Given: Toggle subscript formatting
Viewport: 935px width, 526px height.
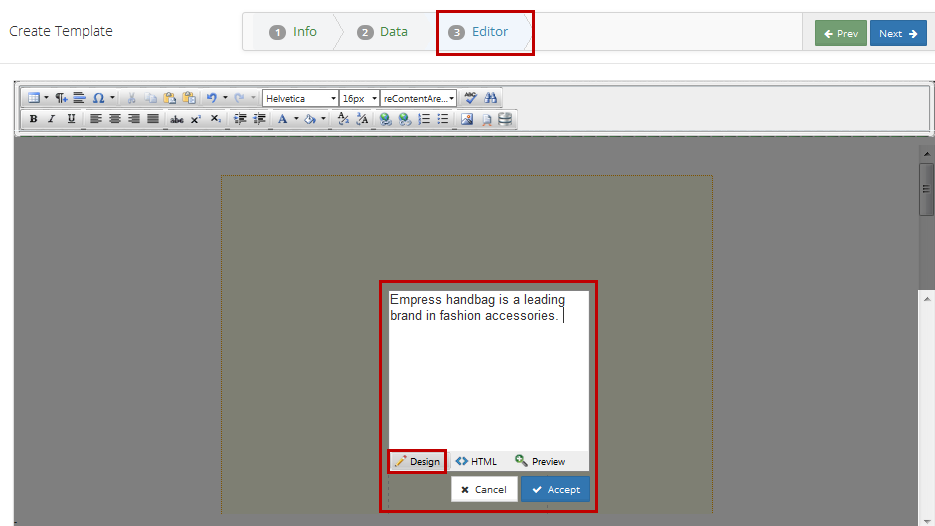Looking at the screenshot, I should [215, 119].
